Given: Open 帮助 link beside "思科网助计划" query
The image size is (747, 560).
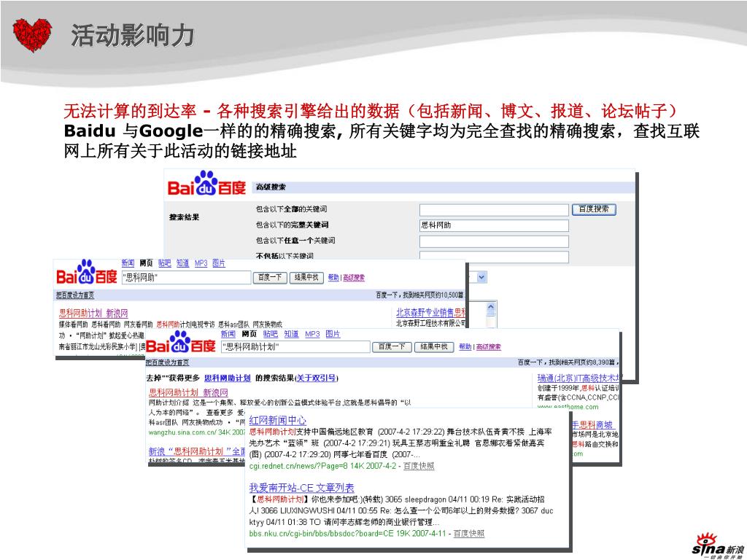Looking at the screenshot, I should (465, 347).
